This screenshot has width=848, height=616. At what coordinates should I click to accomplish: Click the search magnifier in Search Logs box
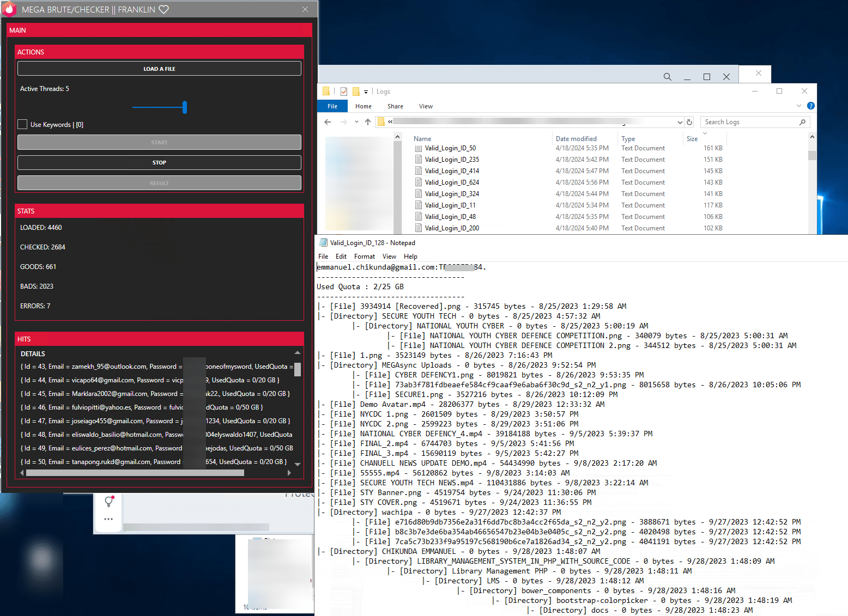802,122
